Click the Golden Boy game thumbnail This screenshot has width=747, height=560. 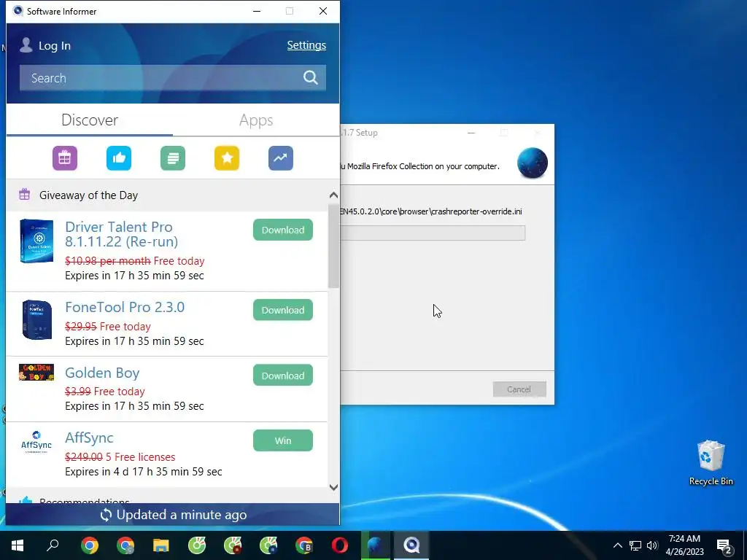tap(36, 373)
